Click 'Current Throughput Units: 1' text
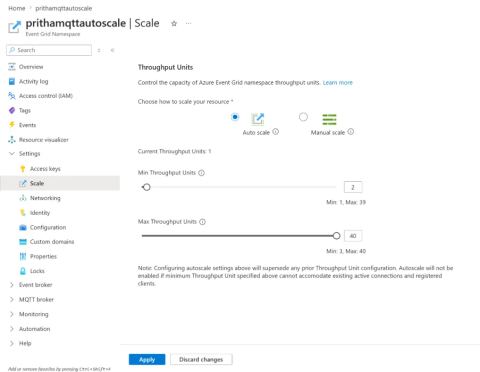Viewport: 480px width, 372px height. 174,151
